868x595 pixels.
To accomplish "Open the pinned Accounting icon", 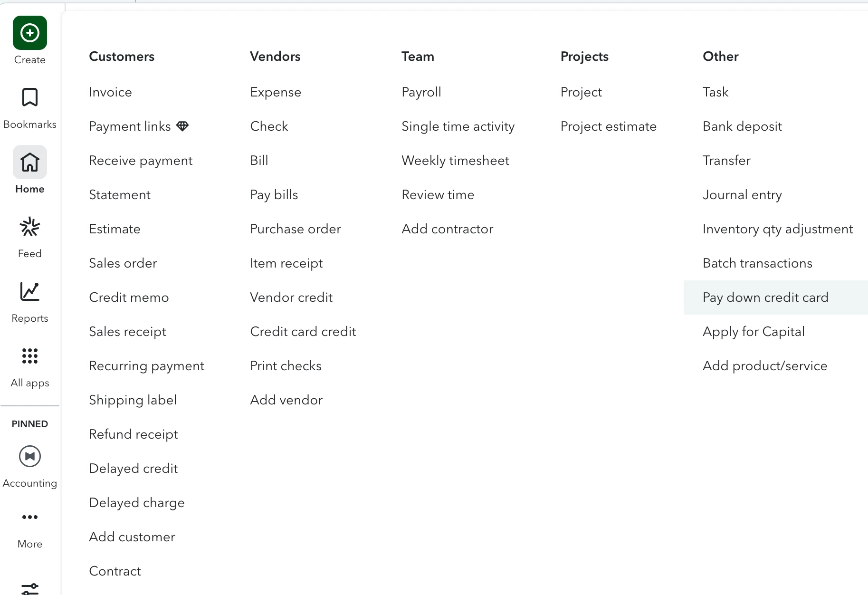I will 30,456.
